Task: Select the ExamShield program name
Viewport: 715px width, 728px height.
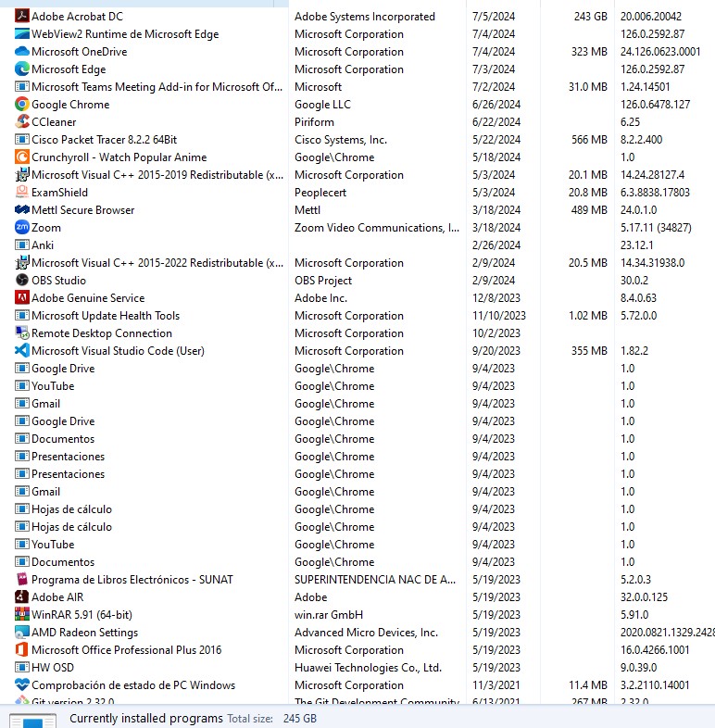Action: (x=59, y=193)
